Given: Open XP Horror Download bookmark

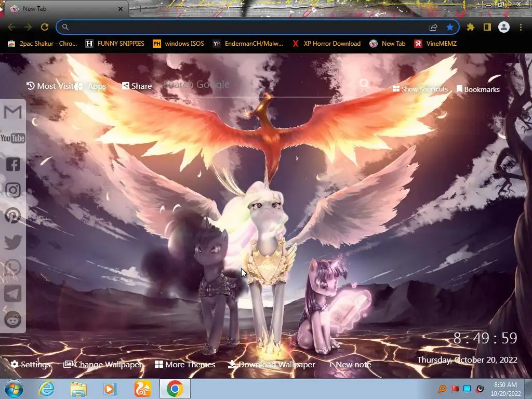Looking at the screenshot, I should tap(326, 44).
